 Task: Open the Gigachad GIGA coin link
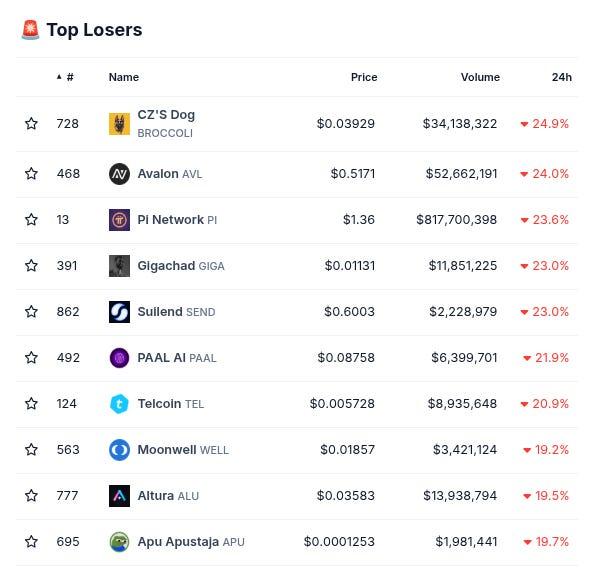tap(181, 266)
